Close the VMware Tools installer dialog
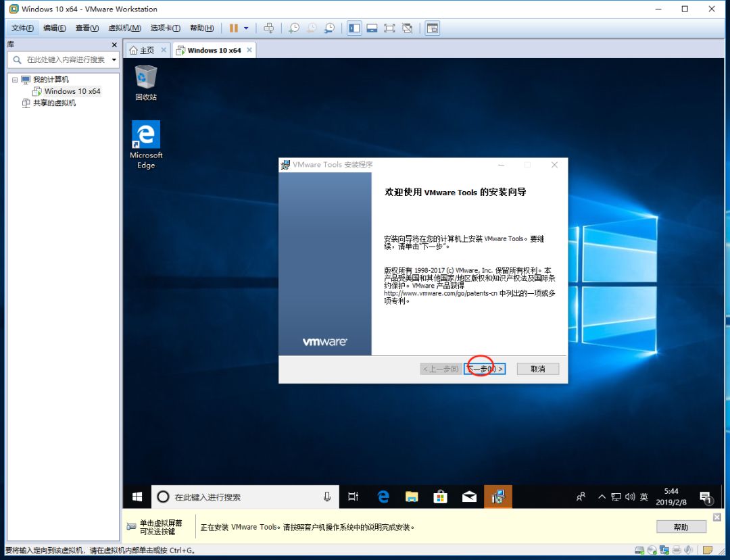 point(554,165)
